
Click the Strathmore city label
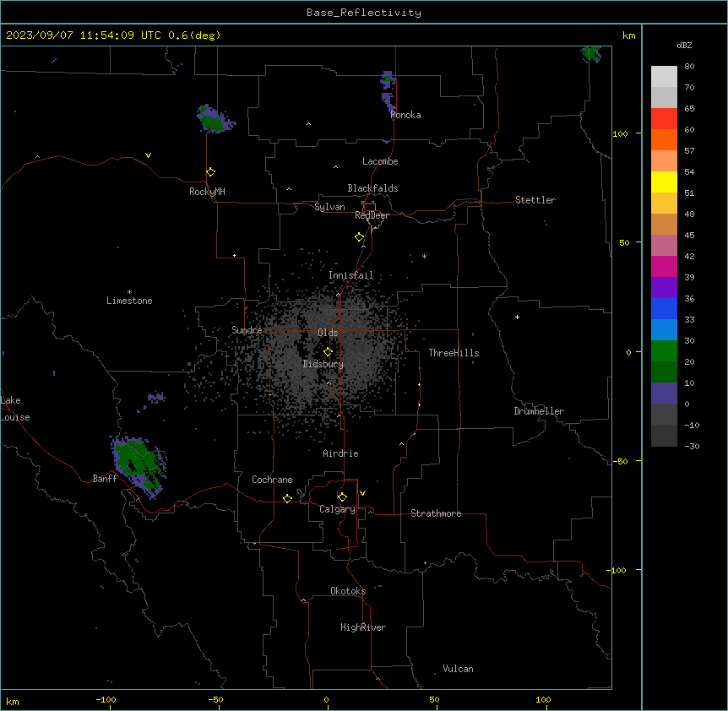pyautogui.click(x=436, y=513)
